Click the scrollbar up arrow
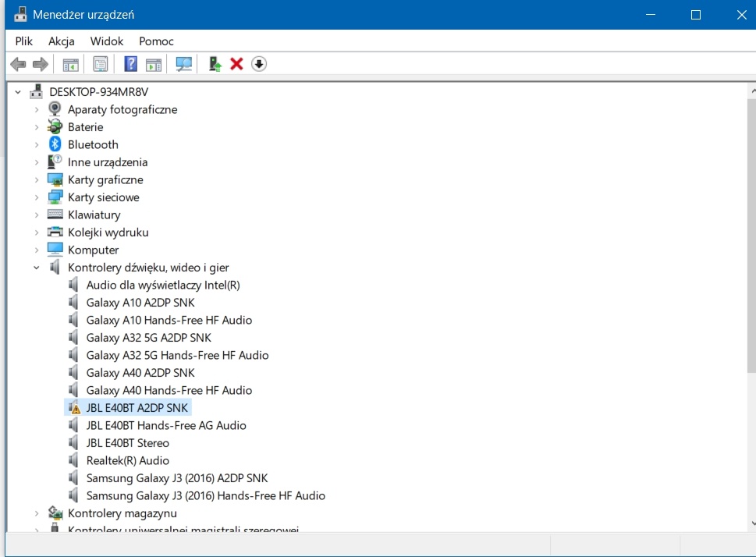The width and height of the screenshot is (756, 557). point(753,90)
